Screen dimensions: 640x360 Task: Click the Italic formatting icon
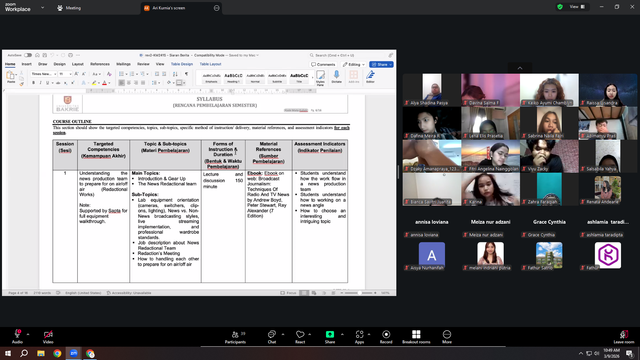pyautogui.click(x=40, y=83)
